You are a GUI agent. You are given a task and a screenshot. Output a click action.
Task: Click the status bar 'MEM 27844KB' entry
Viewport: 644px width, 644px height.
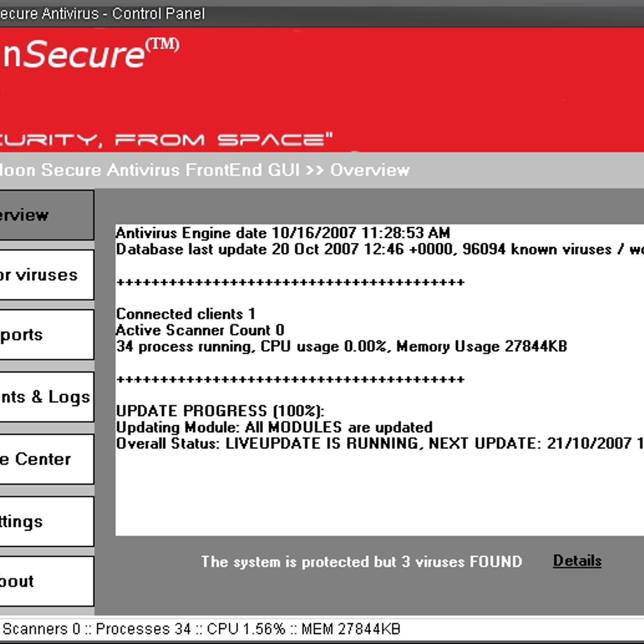pyautogui.click(x=351, y=629)
